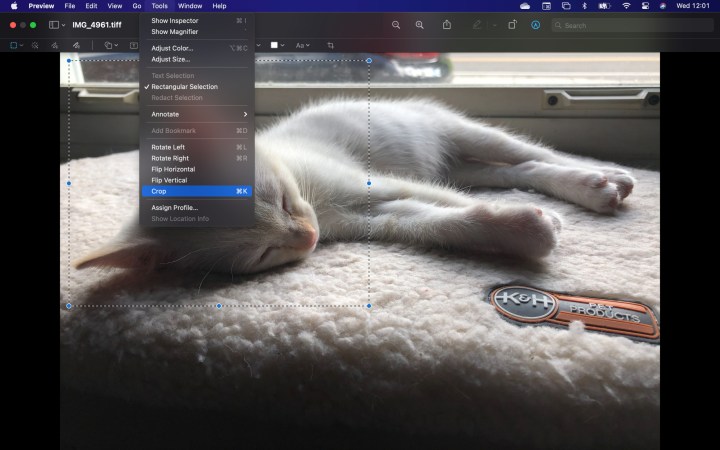Click the Stage Manager window icon in menu bar
The image size is (720, 450).
point(546,6)
